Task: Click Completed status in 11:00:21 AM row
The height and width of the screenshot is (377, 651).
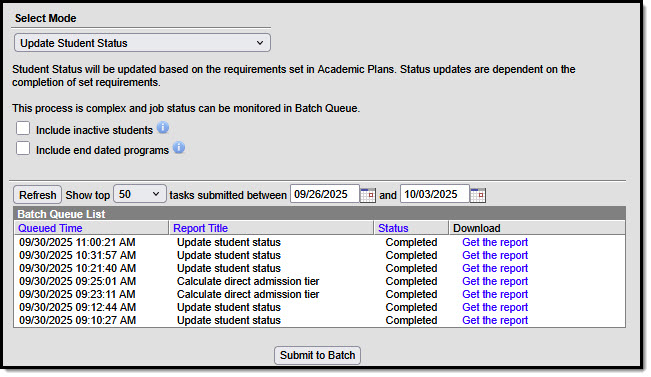Action: (x=411, y=242)
